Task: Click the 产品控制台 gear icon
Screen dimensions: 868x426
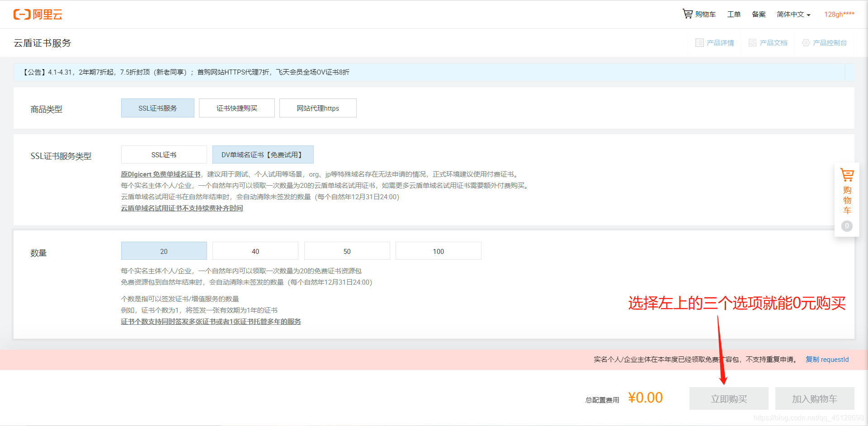Action: (806, 43)
